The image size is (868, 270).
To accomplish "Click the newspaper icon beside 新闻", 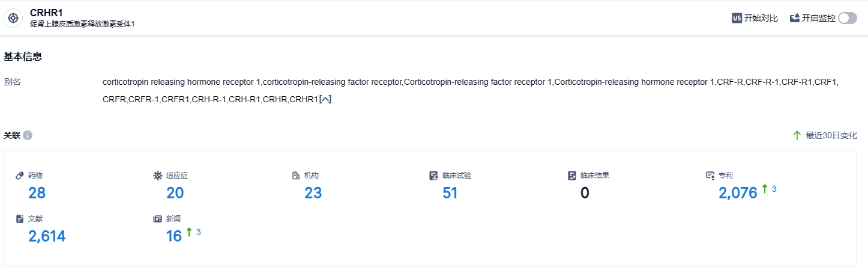I will pyautogui.click(x=158, y=219).
